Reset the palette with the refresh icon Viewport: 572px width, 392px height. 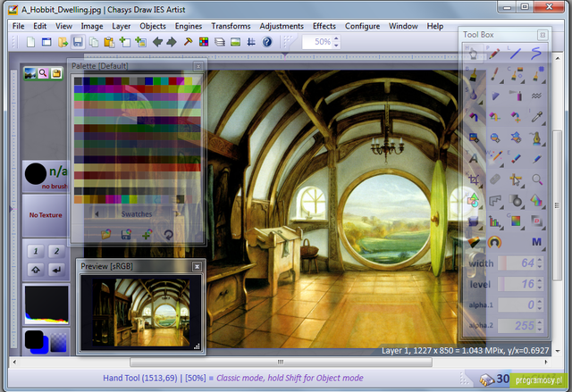168,235
